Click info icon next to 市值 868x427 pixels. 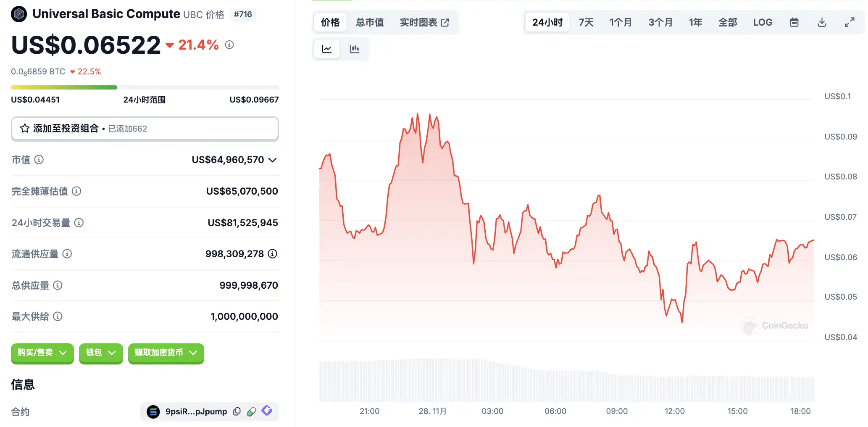click(39, 160)
